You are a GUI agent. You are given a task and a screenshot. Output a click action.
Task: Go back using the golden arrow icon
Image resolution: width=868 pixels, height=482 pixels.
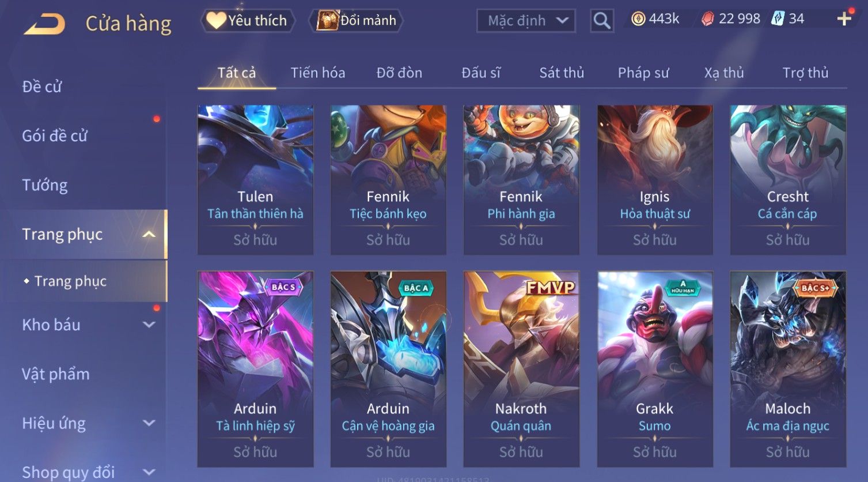44,24
